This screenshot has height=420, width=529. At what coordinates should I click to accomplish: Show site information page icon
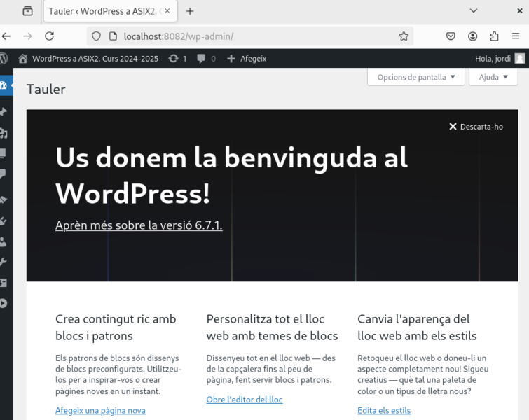tap(113, 36)
